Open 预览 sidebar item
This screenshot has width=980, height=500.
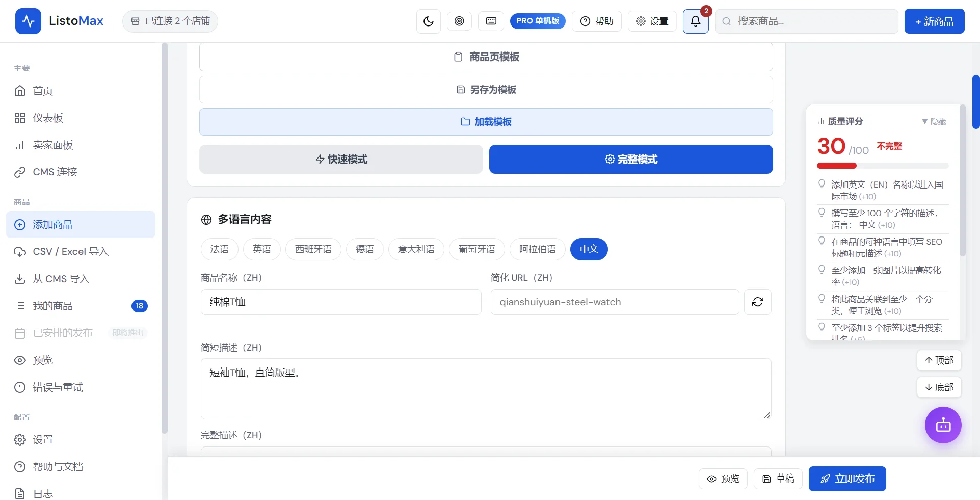click(81, 360)
